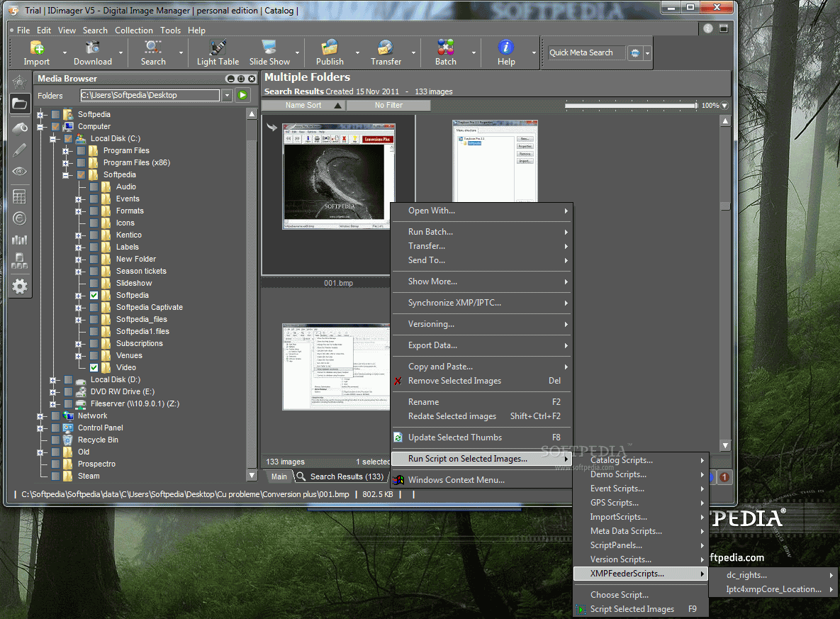This screenshot has width=840, height=619.
Task: Select Meta Data Scripts... submenu item
Action: tap(641, 531)
